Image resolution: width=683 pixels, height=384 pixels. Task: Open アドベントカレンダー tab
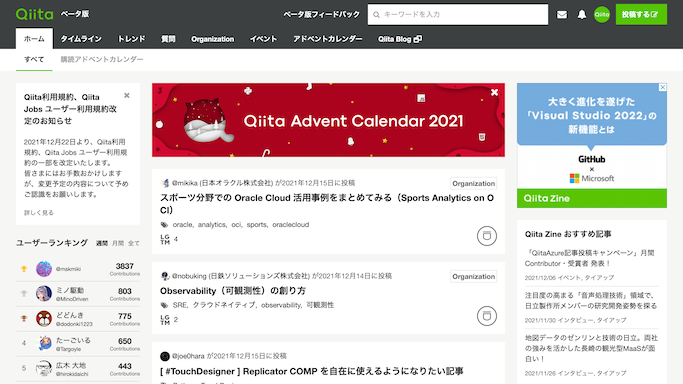coord(328,39)
